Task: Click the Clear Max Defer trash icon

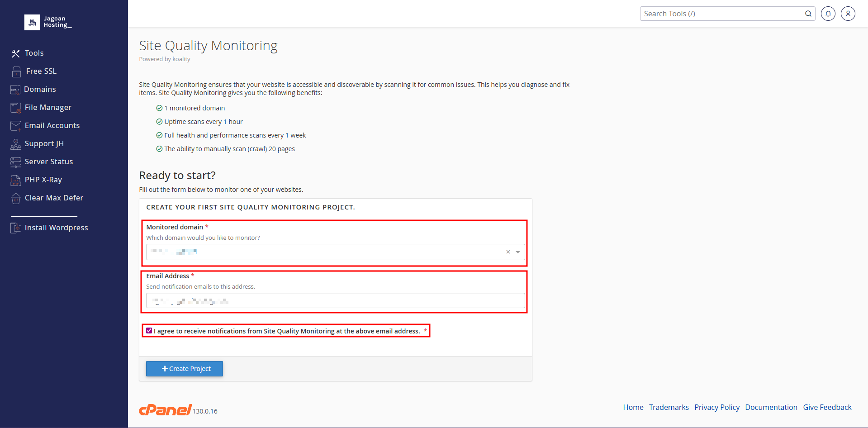Action: (x=16, y=198)
